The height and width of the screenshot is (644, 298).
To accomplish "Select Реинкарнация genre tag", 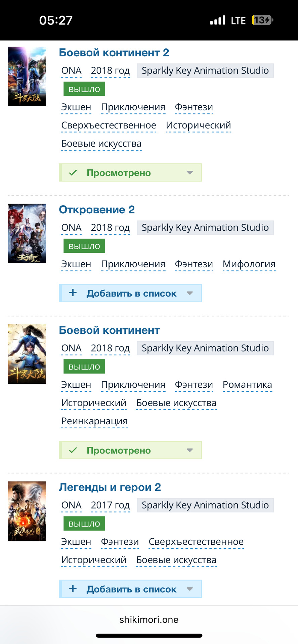I will coord(94,421).
